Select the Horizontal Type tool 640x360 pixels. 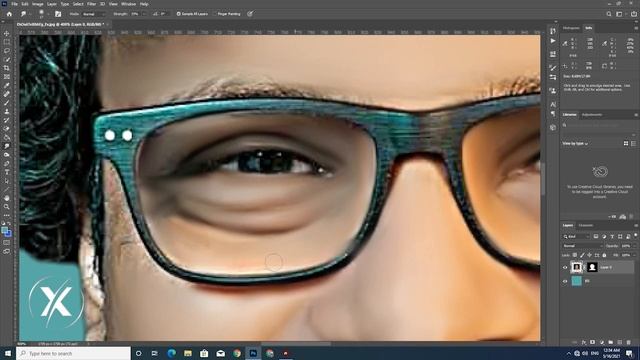(x=7, y=172)
